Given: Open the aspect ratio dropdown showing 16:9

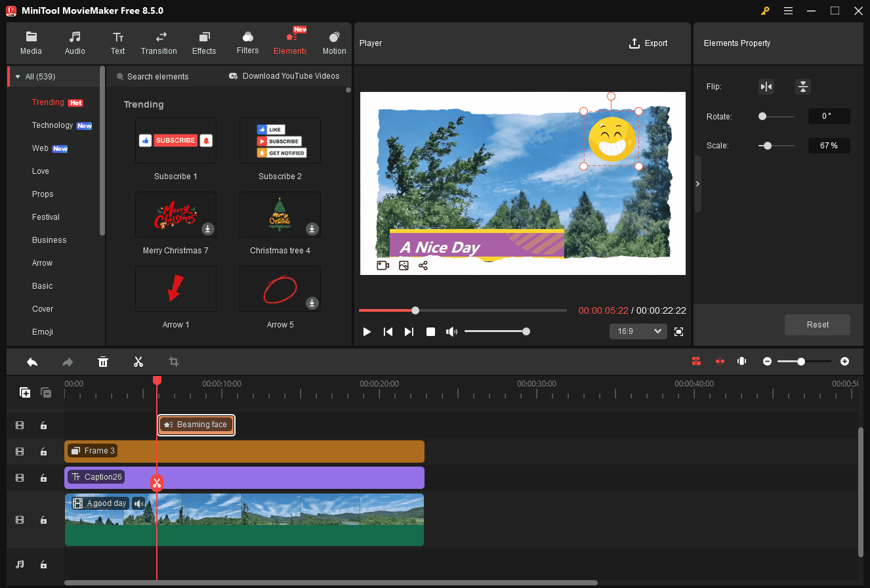Looking at the screenshot, I should tap(637, 331).
